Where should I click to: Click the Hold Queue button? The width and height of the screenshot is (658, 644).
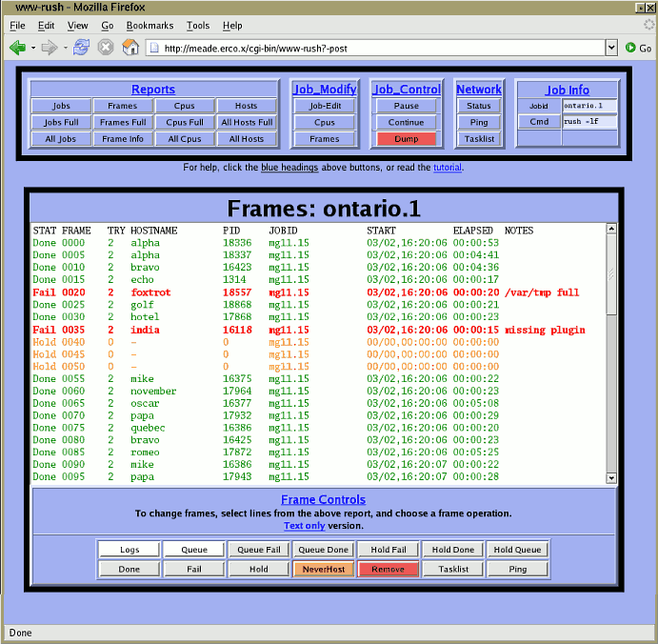point(517,550)
